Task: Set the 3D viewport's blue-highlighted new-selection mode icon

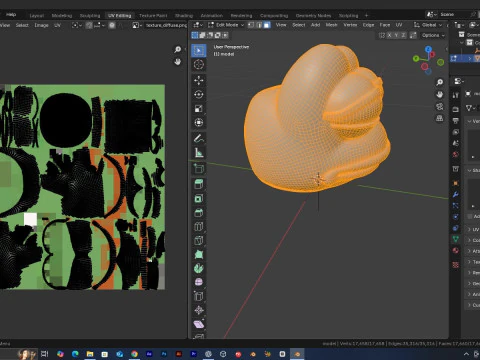Action: (195, 35)
